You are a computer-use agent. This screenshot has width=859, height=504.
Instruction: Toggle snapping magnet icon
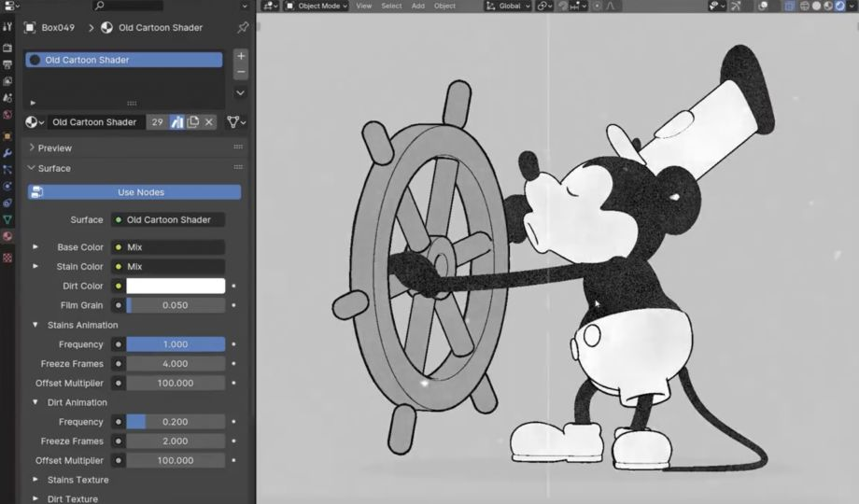(x=563, y=6)
